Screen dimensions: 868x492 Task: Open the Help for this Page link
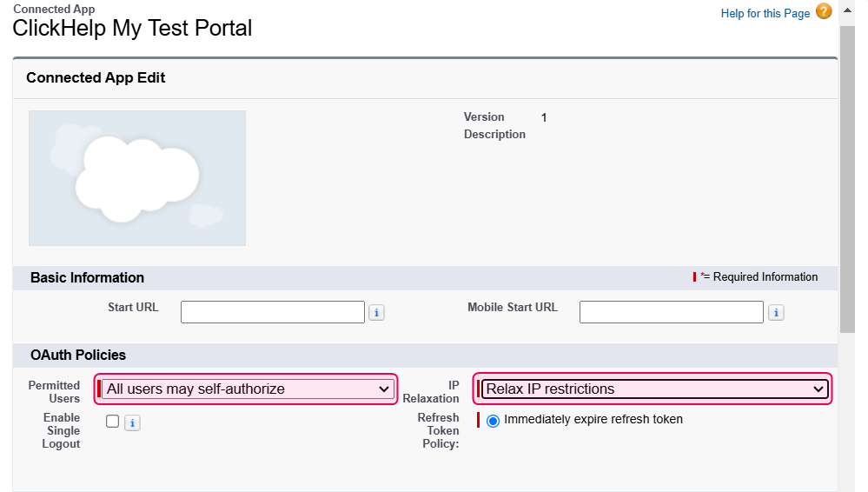pos(765,13)
